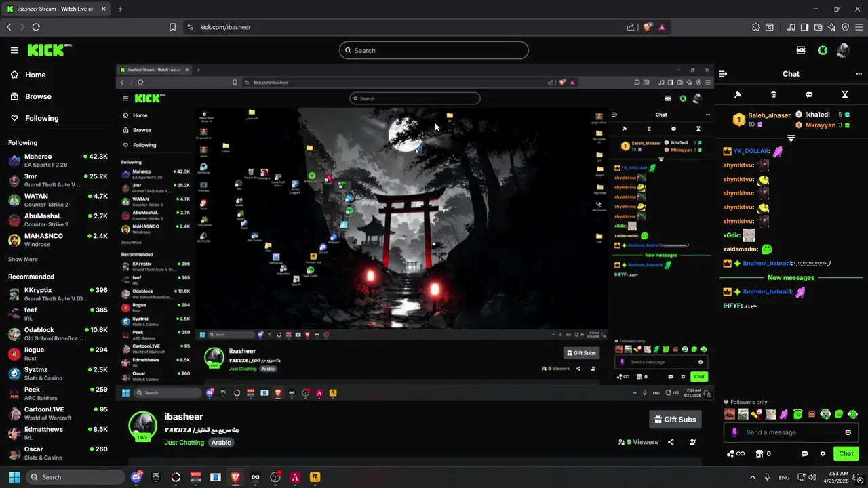Image resolution: width=868 pixels, height=488 pixels.
Task: Open feef recommended channel
Action: [58, 314]
